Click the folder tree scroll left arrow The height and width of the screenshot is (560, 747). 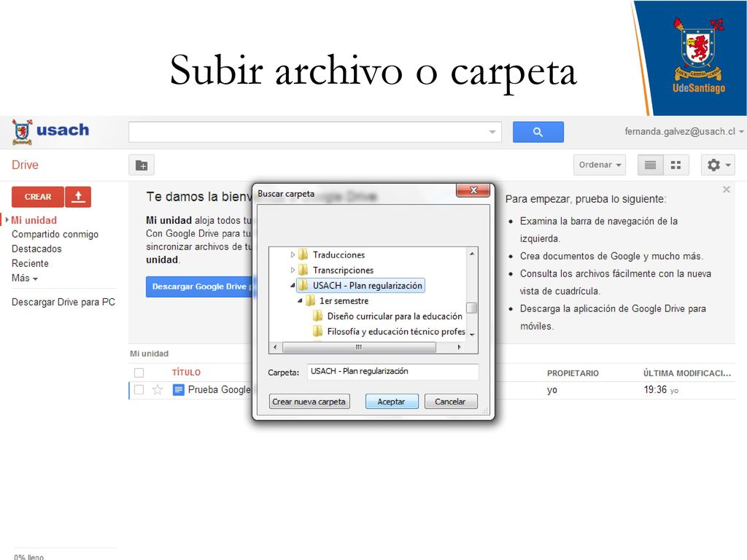pyautogui.click(x=275, y=347)
